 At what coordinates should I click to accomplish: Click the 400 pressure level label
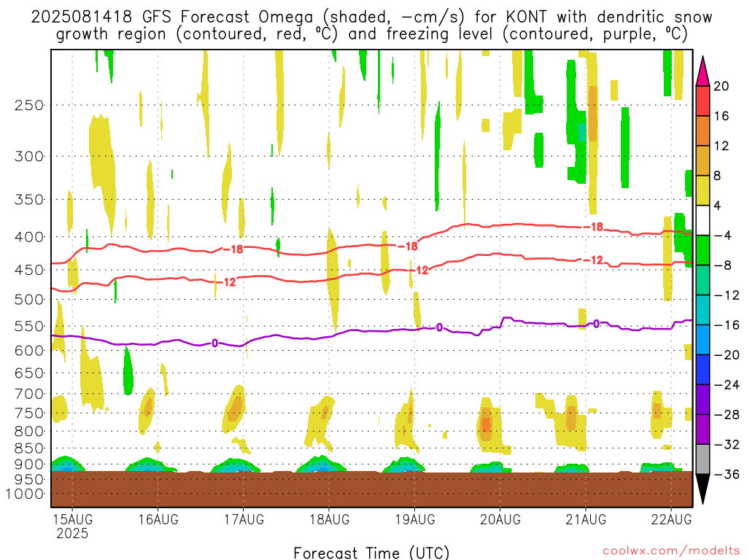pyautogui.click(x=29, y=237)
